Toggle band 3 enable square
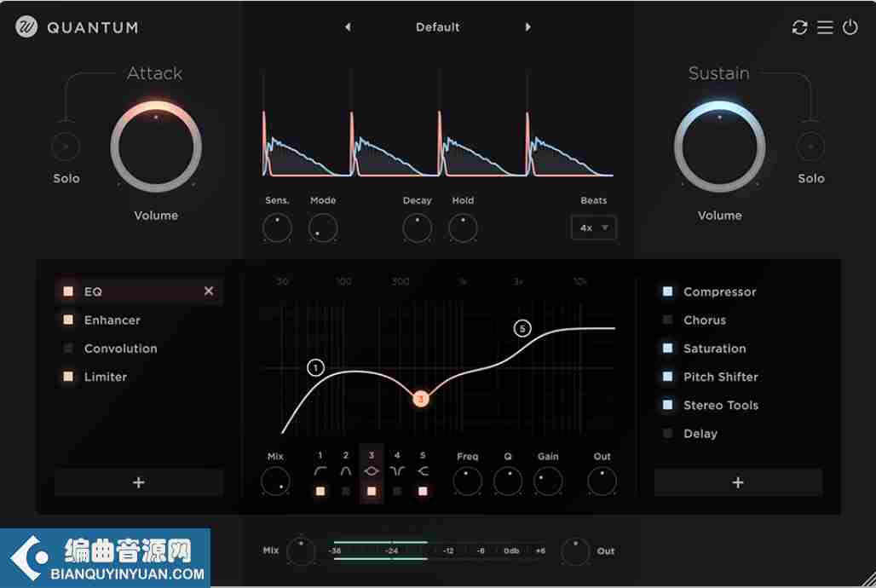The height and width of the screenshot is (588, 876). [372, 492]
